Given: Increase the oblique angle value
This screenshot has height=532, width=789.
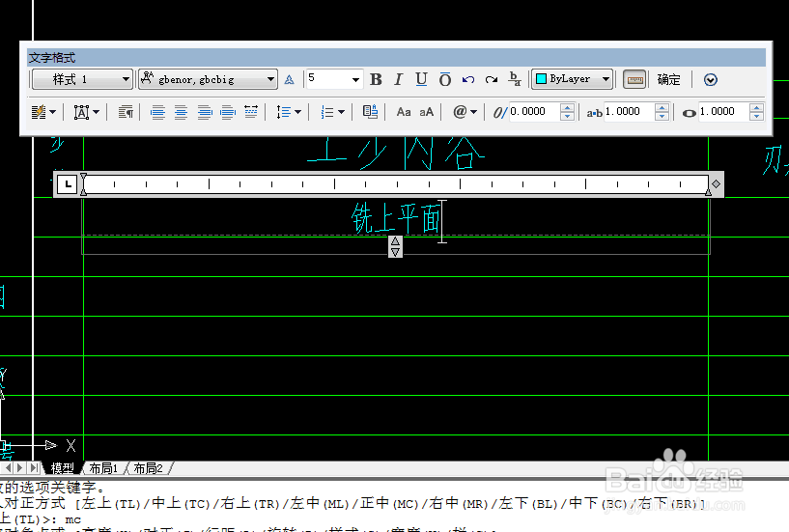Looking at the screenshot, I should 567,107.
